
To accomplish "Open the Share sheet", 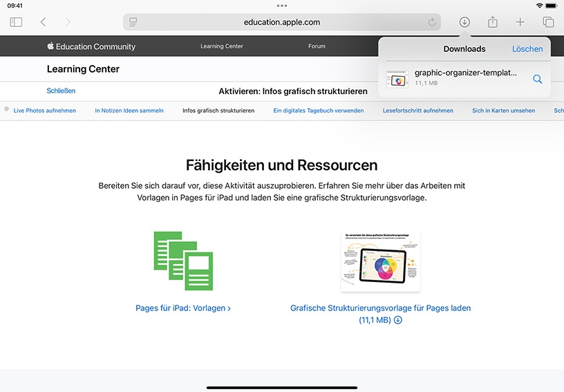I will tap(492, 22).
